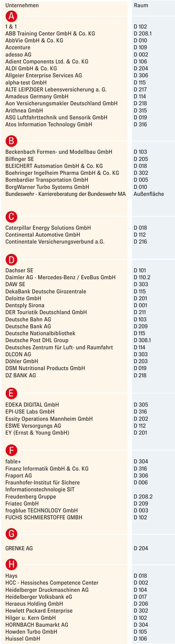The image size is (175, 644).
Task: Select Hewlett Packard Enterprise
Action: click(39, 611)
